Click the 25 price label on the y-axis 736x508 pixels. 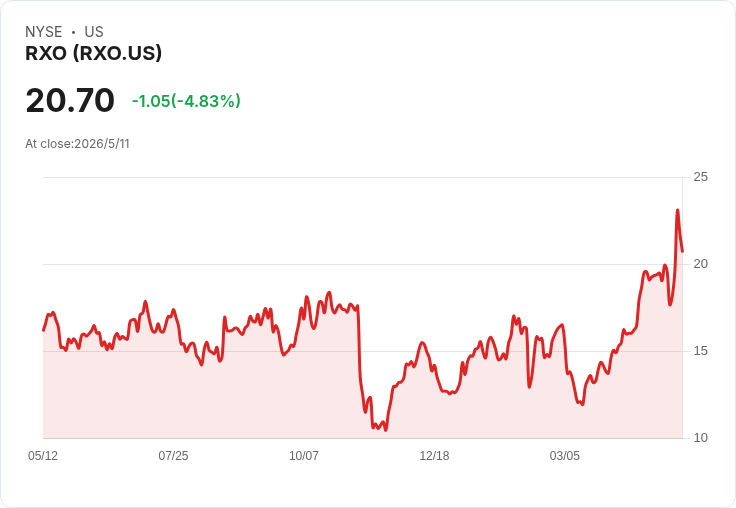[x=700, y=177]
